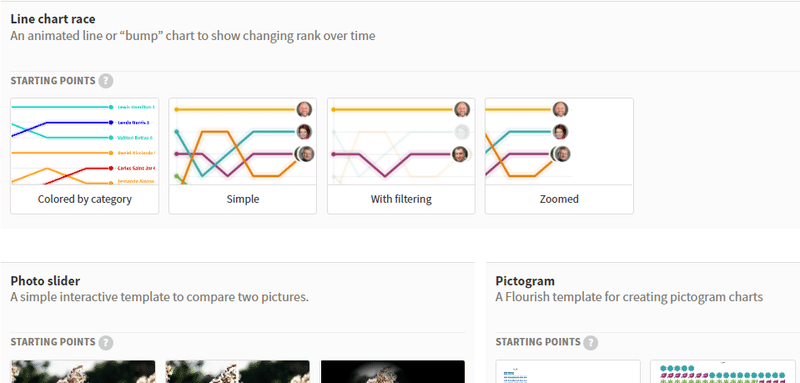Click help icon beside Photo slider starting points
The height and width of the screenshot is (383, 800).
(x=106, y=342)
